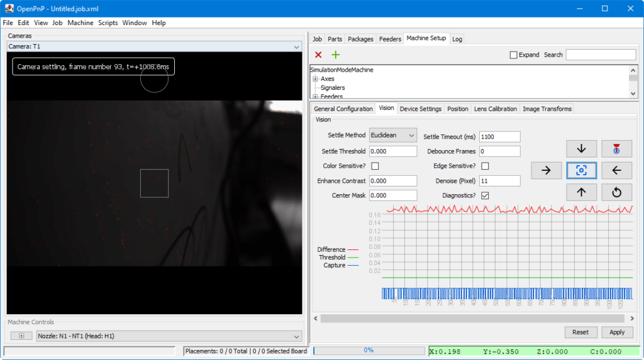Viewport: 644px width, 360px height.
Task: Open the Nozzle N1 - NT1 dropdown
Action: pyautogui.click(x=169, y=335)
